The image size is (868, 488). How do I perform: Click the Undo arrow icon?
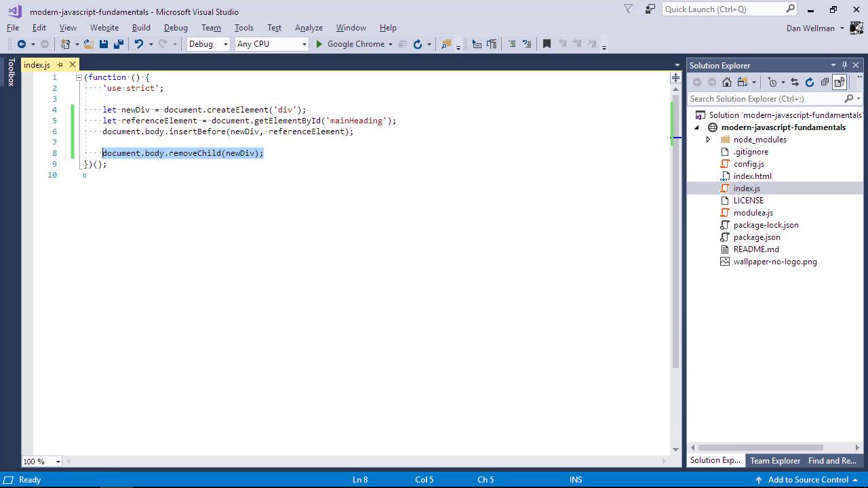138,44
